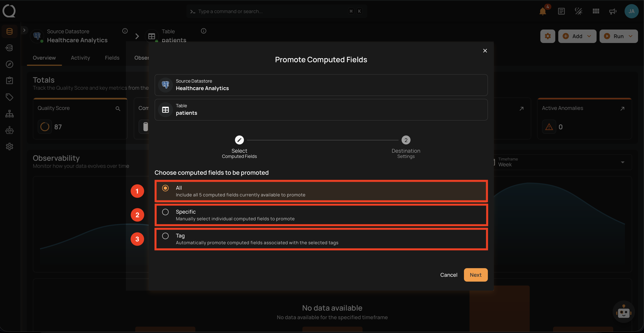Click the Table patients card in dialog
Viewport: 644px width, 333px height.
click(321, 110)
